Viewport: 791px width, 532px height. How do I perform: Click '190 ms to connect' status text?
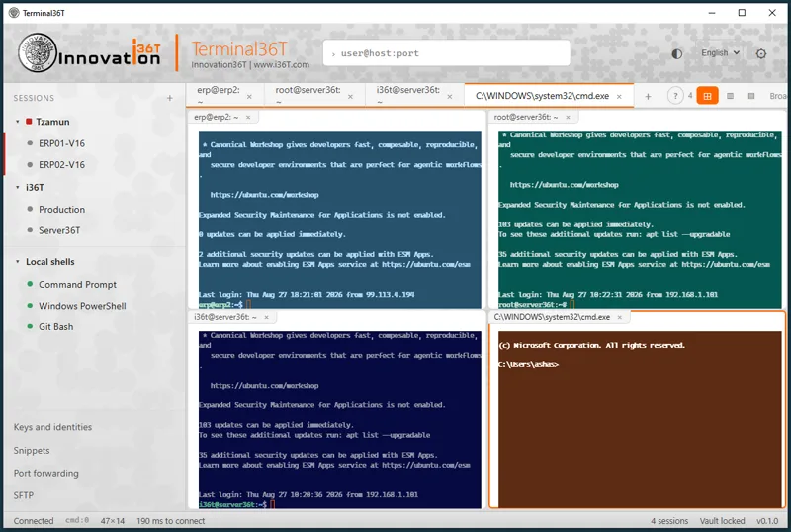(170, 520)
